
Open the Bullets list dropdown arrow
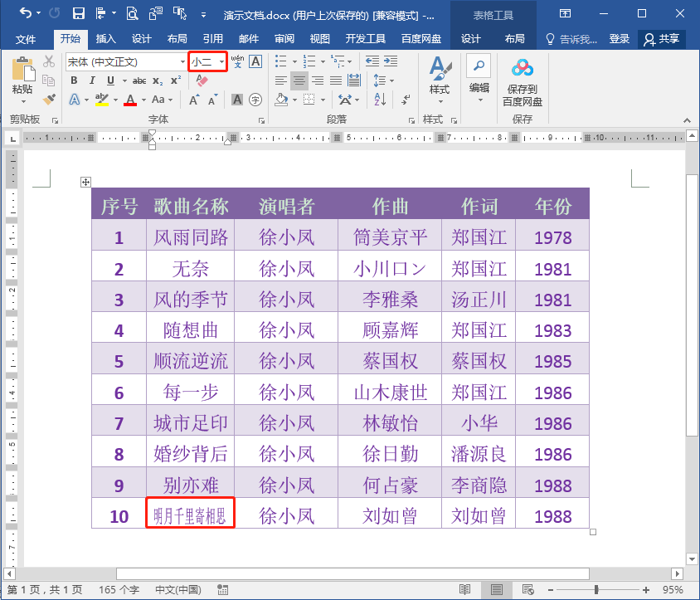click(x=294, y=61)
